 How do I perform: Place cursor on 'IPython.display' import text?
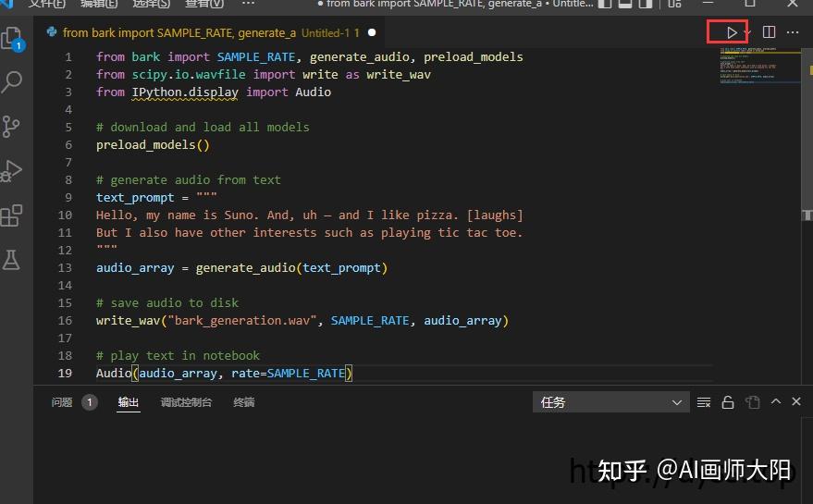[185, 92]
